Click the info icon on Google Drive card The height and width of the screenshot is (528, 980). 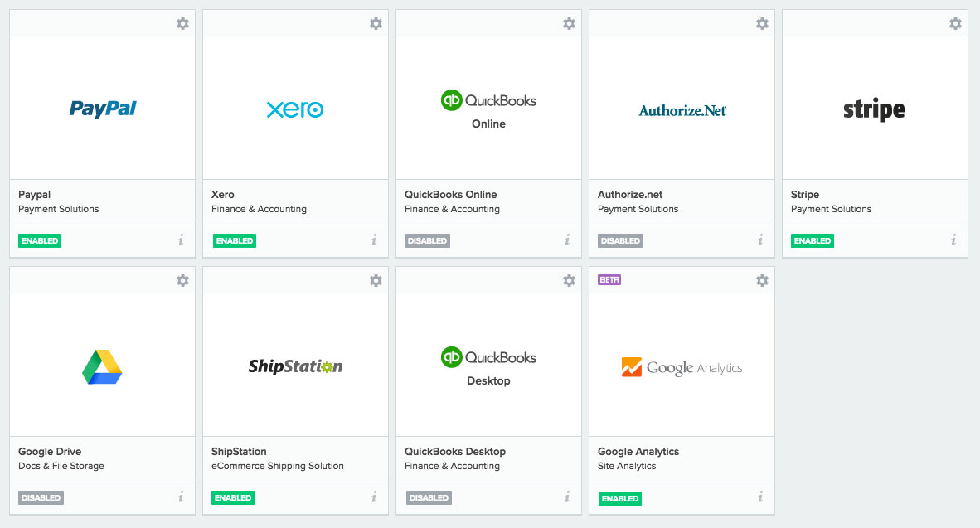181,497
